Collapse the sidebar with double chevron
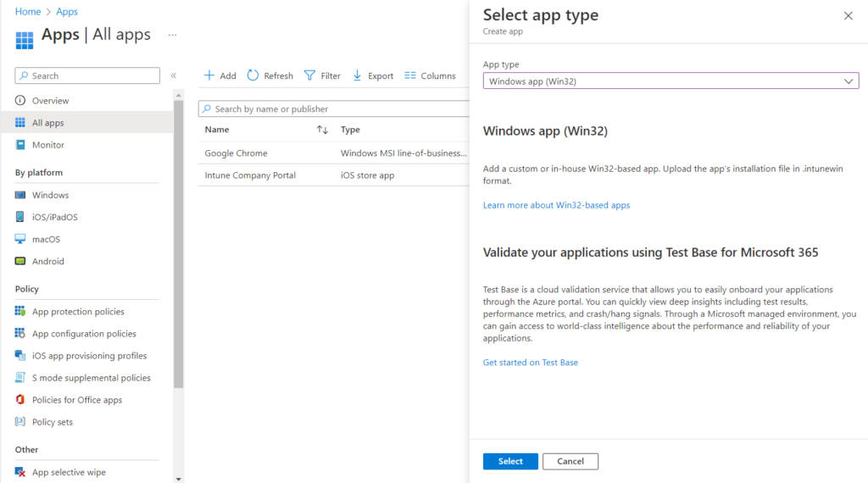 173,75
